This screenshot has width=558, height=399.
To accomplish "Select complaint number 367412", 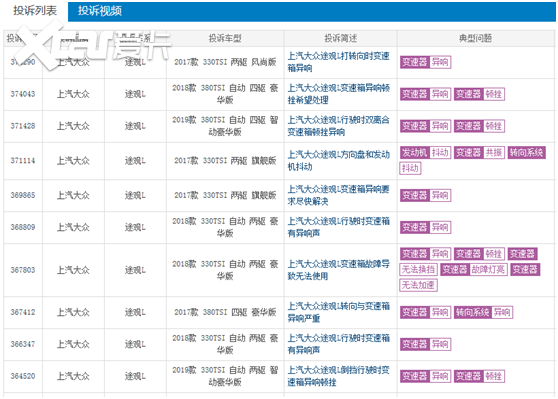I will click(23, 312).
